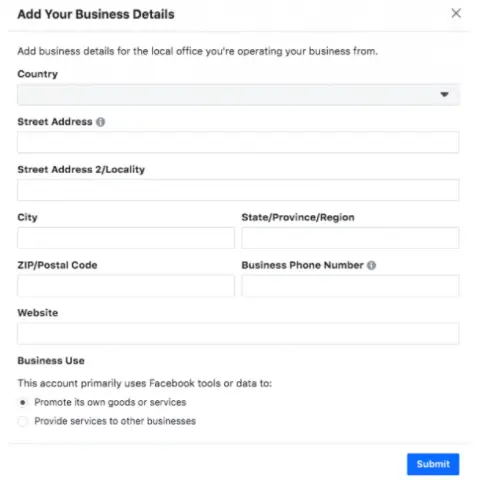Click the Street Address 2/Locality field
The image size is (484, 485).
[238, 190]
